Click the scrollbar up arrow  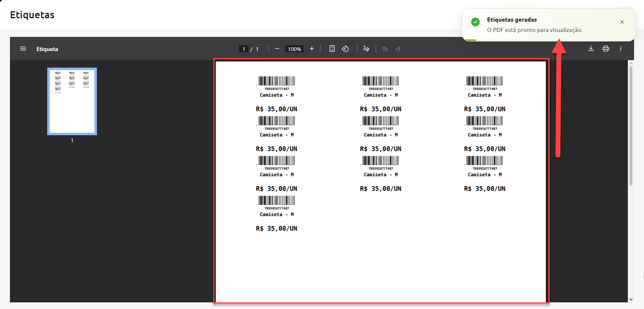coord(631,63)
